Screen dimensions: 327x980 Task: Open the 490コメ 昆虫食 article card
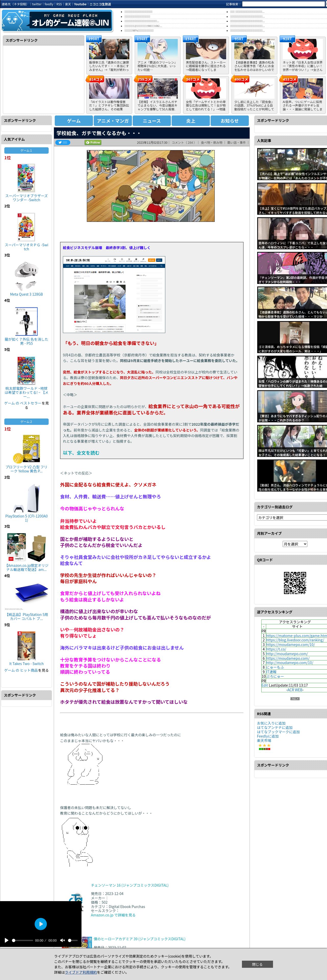[254, 95]
